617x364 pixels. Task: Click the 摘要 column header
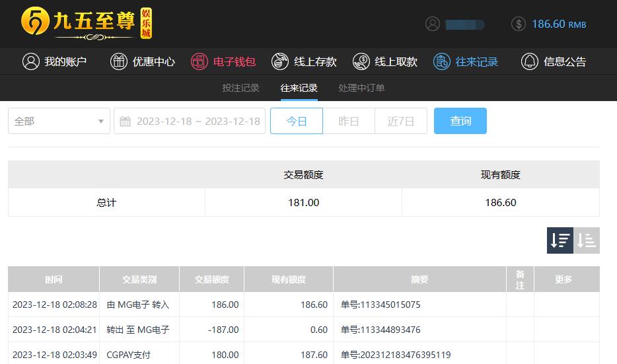tap(419, 279)
